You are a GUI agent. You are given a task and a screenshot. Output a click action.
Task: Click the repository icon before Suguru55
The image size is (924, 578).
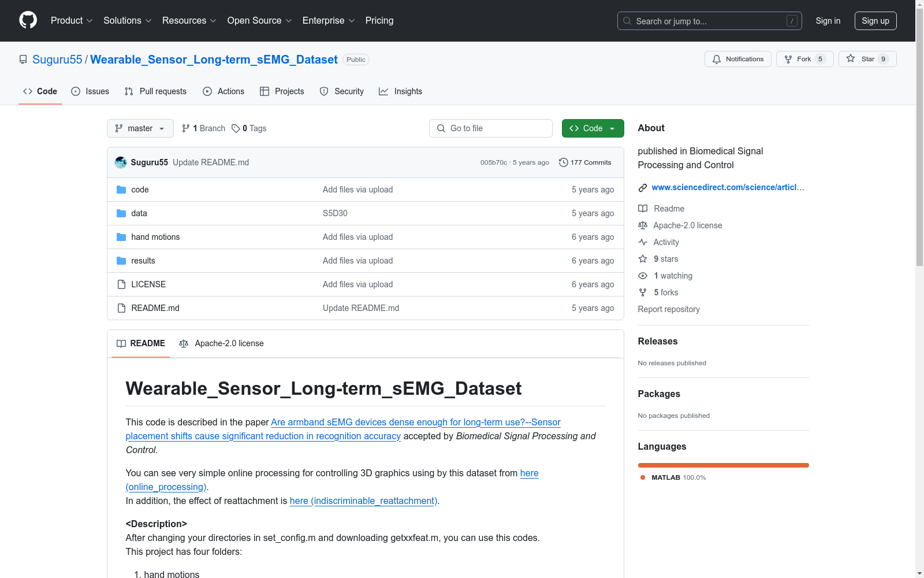(23, 60)
